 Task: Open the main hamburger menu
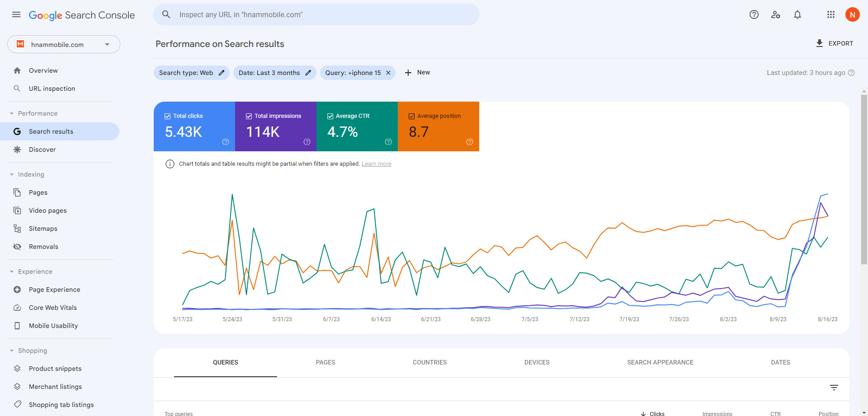tap(16, 14)
